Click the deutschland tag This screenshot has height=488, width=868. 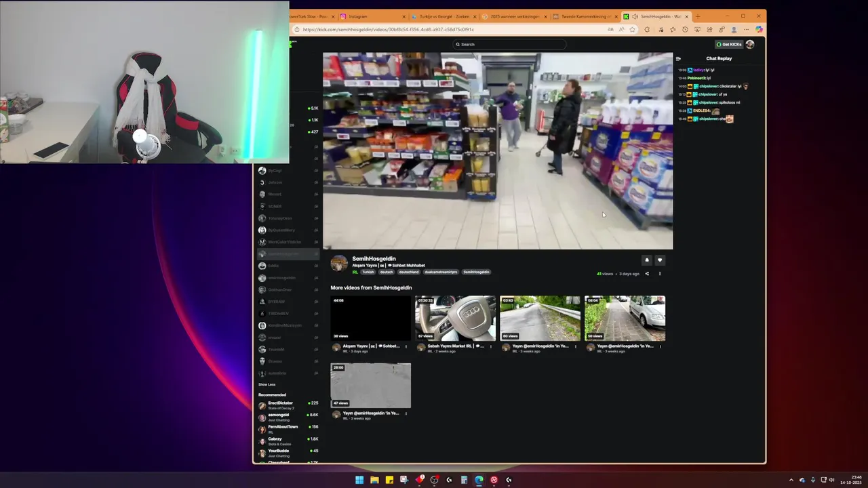[x=409, y=272]
